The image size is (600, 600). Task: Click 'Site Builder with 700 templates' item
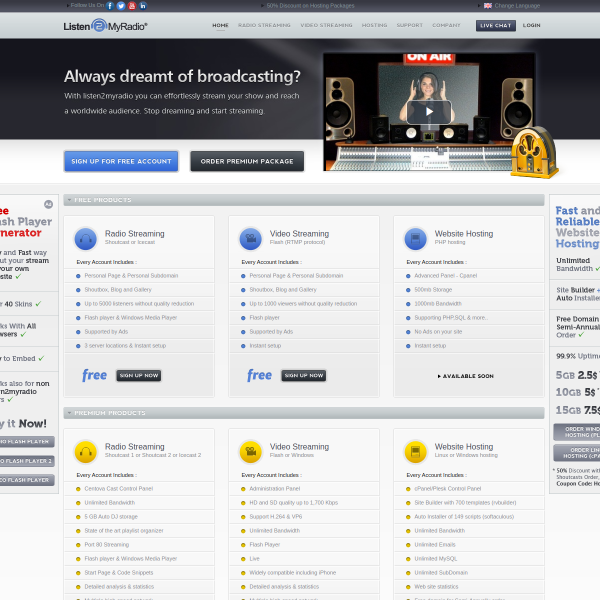click(x=465, y=502)
